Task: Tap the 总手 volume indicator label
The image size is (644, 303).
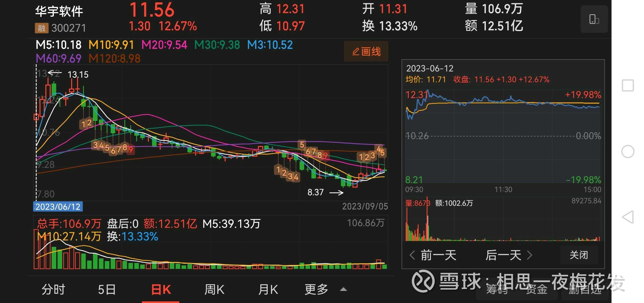Action: tap(69, 223)
